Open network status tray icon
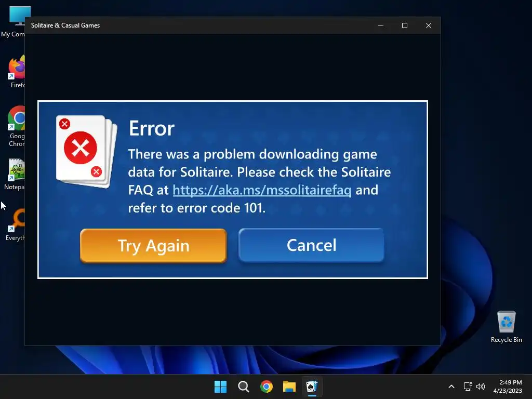The height and width of the screenshot is (399, 532). pos(468,387)
